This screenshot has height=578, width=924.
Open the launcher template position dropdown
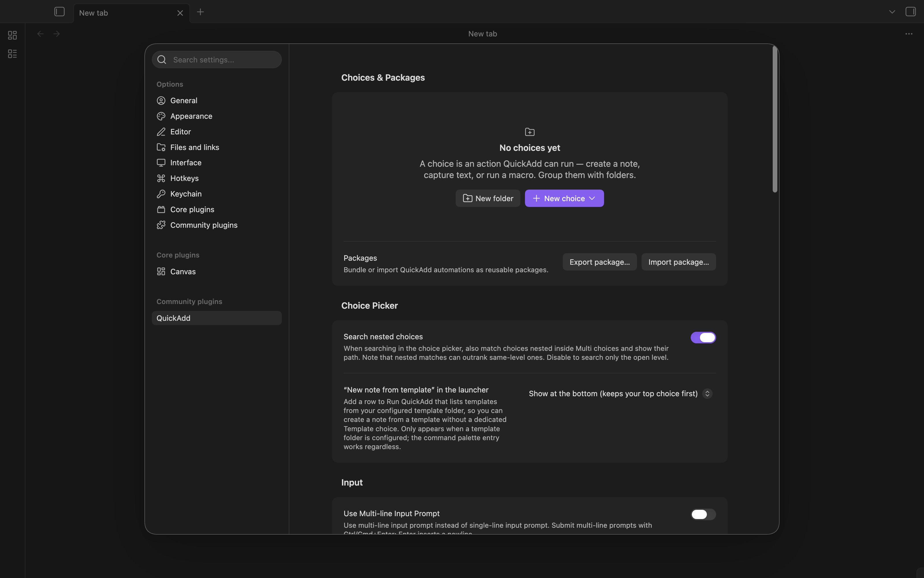coord(620,394)
